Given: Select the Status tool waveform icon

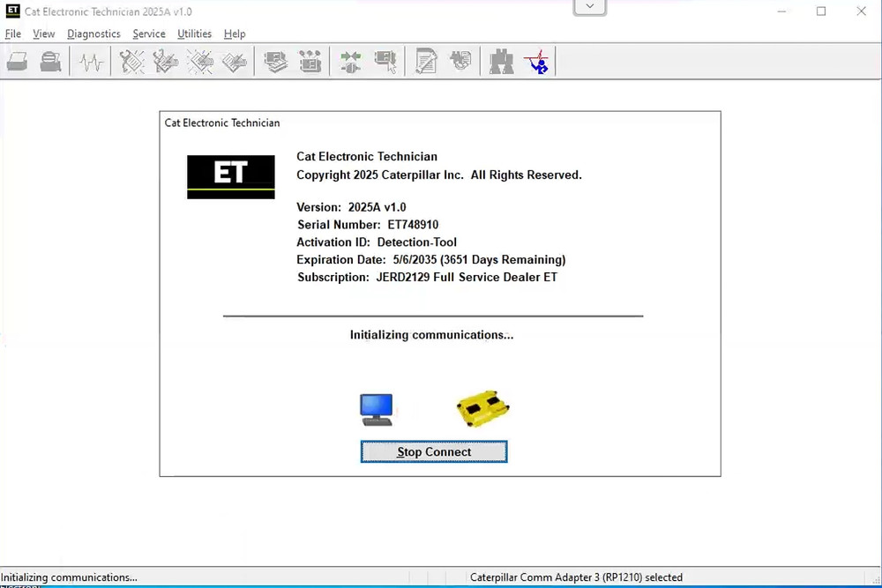Looking at the screenshot, I should pos(90,61).
